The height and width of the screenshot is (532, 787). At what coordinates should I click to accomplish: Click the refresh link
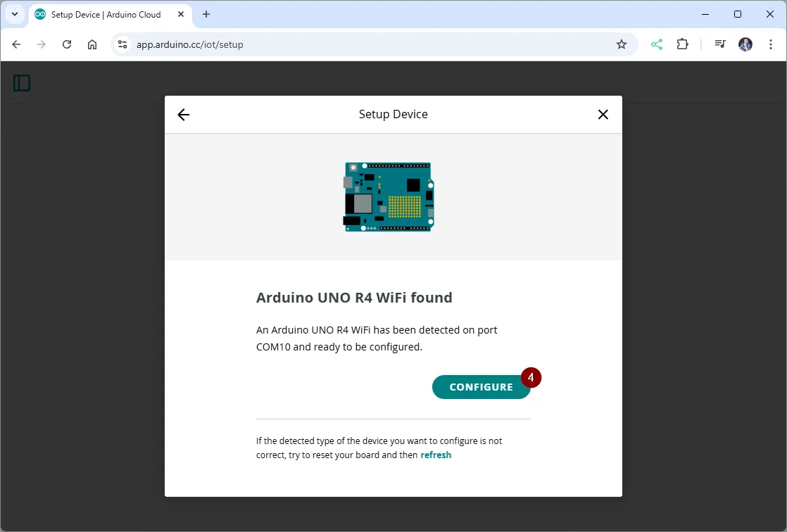[x=436, y=455]
